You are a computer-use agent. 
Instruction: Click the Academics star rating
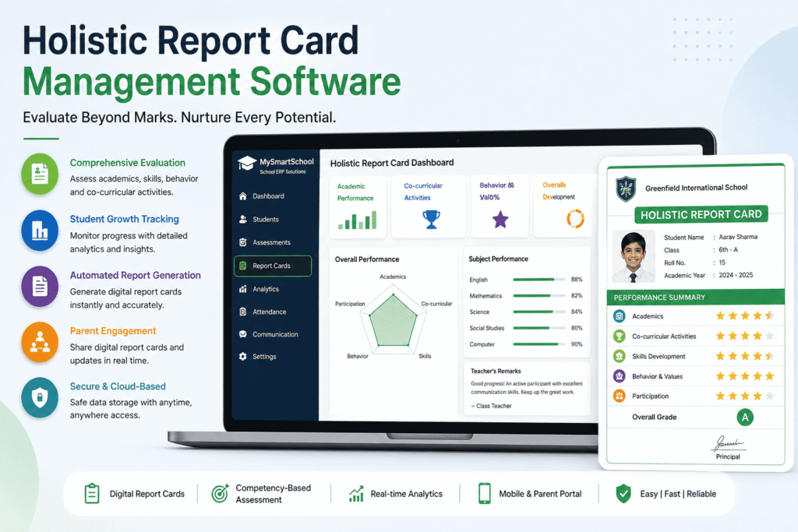(x=745, y=315)
